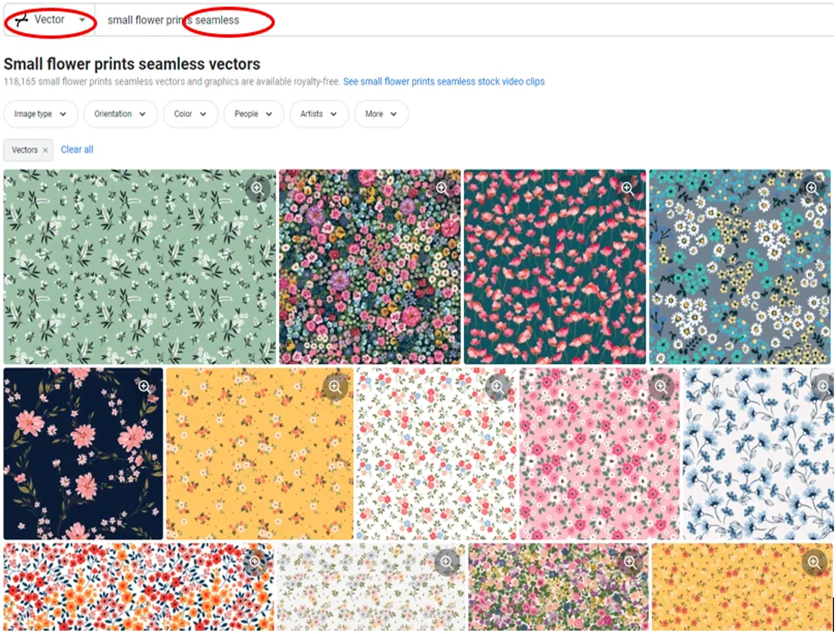Image resolution: width=836 pixels, height=634 pixels.
Task: Click zoom icon on teal pink-petal pattern
Action: click(x=627, y=188)
